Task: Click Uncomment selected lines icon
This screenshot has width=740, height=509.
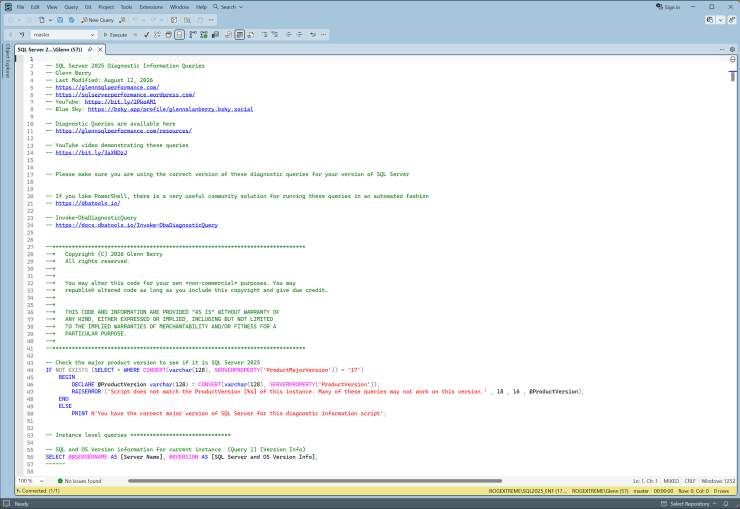Action: 275,34
